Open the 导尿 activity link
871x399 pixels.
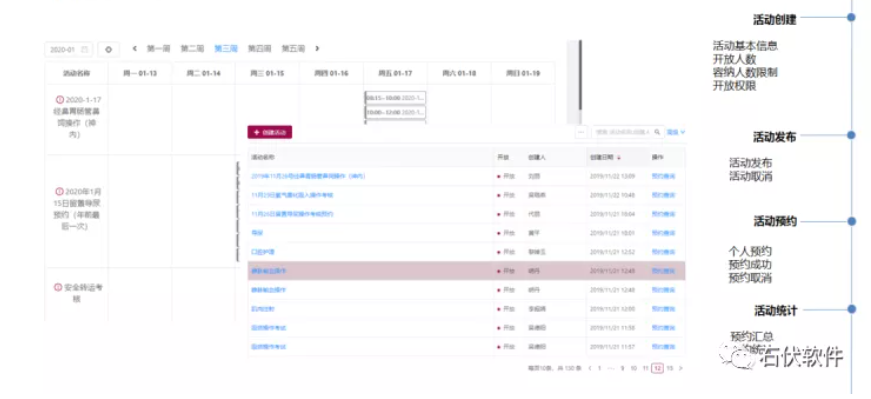tap(257, 233)
